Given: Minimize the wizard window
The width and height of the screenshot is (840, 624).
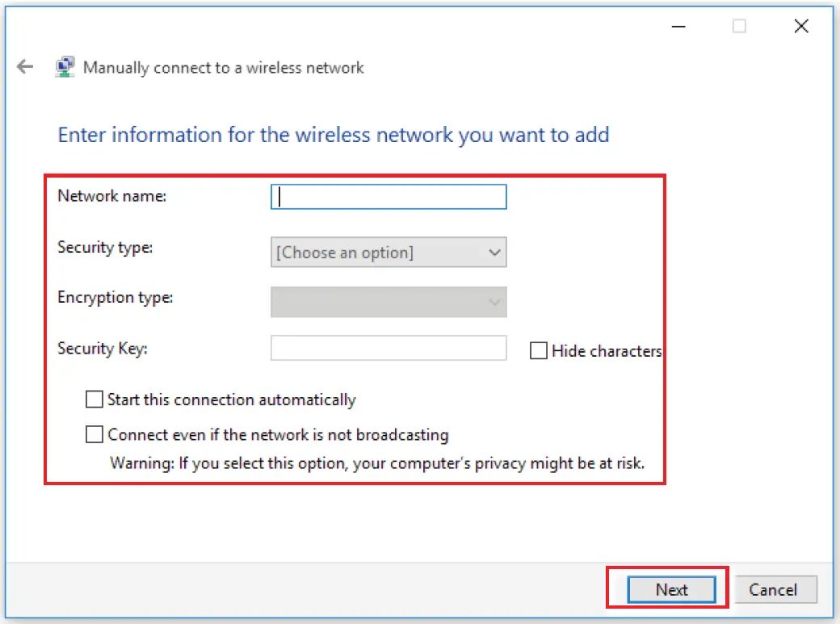Looking at the screenshot, I should pos(680,27).
